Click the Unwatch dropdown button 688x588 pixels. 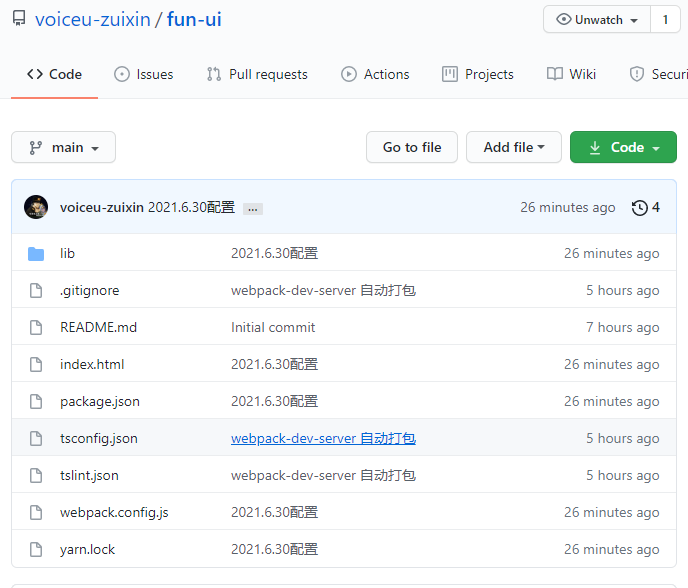pos(597,19)
